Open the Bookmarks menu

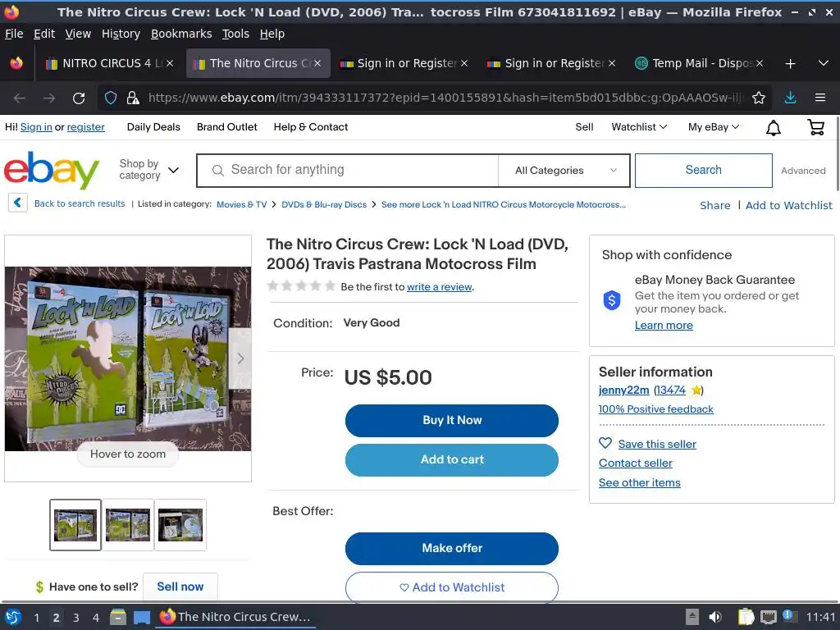click(x=181, y=34)
